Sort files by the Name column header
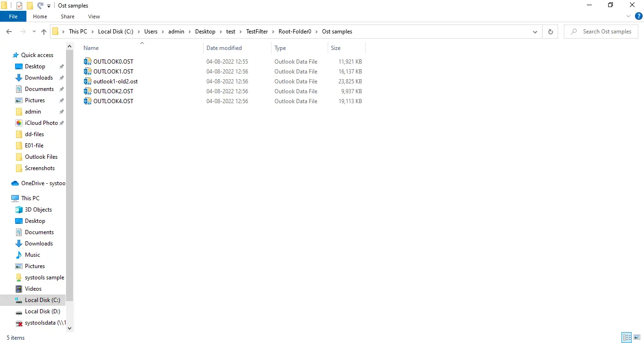The width and height of the screenshot is (644, 343). [x=142, y=48]
